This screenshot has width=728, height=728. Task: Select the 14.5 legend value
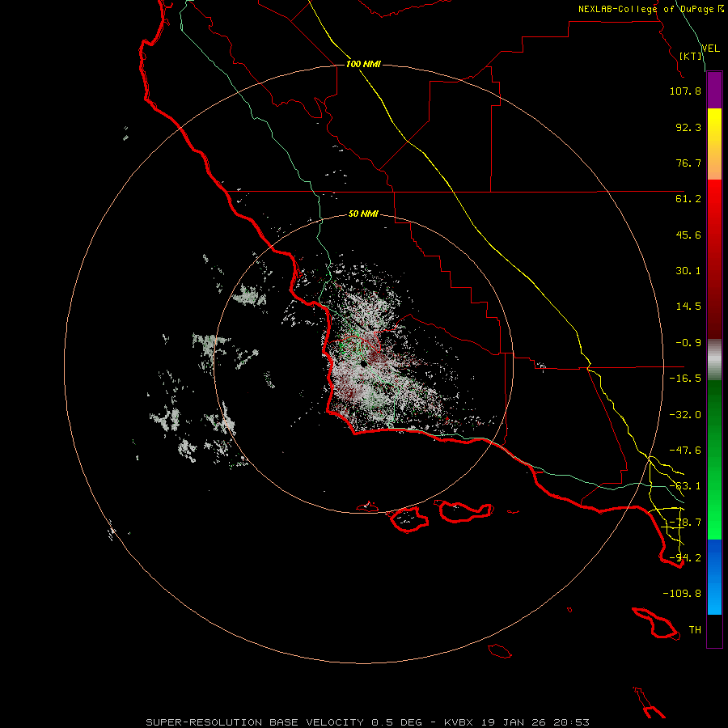[x=688, y=307]
